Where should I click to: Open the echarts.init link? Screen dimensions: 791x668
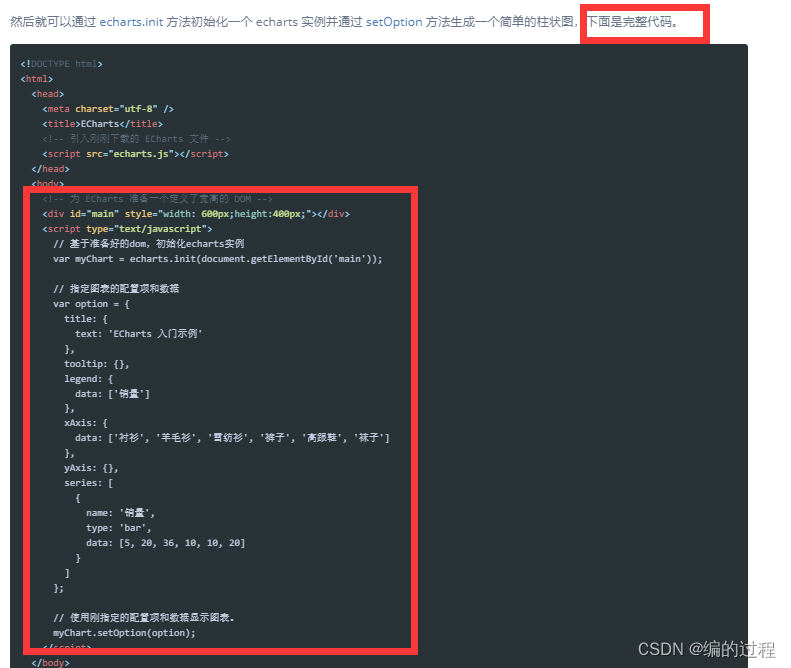tap(131, 22)
